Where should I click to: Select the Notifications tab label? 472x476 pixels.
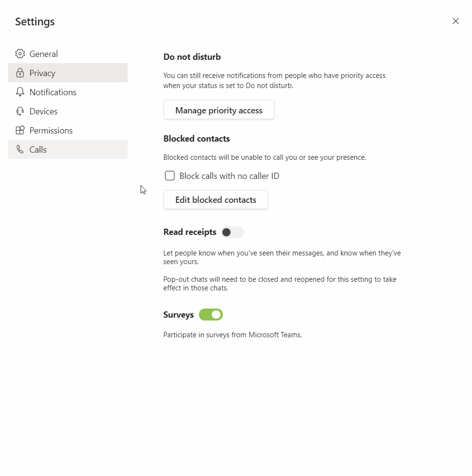(53, 92)
